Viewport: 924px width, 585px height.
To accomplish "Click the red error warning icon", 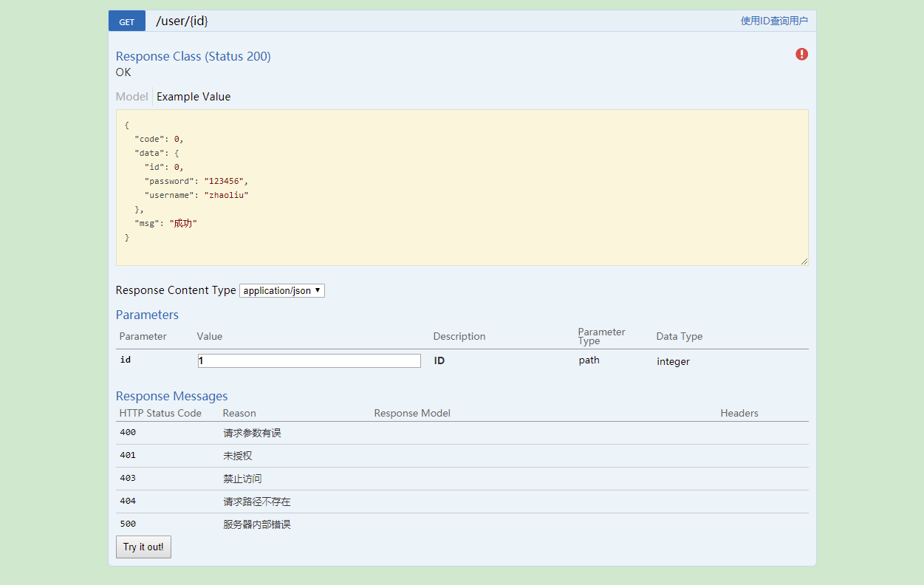I will (x=801, y=54).
